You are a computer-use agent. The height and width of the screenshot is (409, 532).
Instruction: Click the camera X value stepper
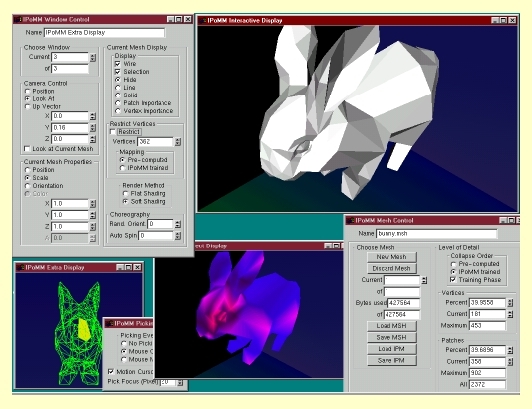point(93,116)
